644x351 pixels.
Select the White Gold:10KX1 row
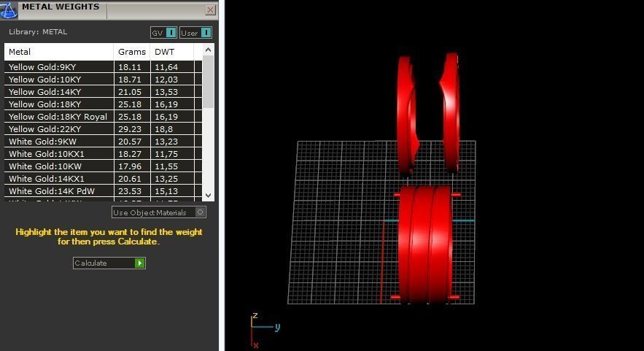pos(103,154)
